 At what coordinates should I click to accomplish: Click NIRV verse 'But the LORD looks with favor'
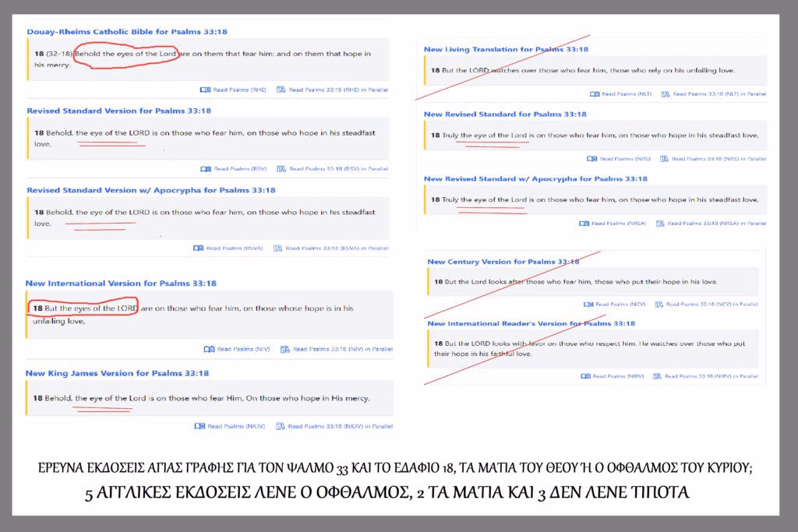point(495,344)
